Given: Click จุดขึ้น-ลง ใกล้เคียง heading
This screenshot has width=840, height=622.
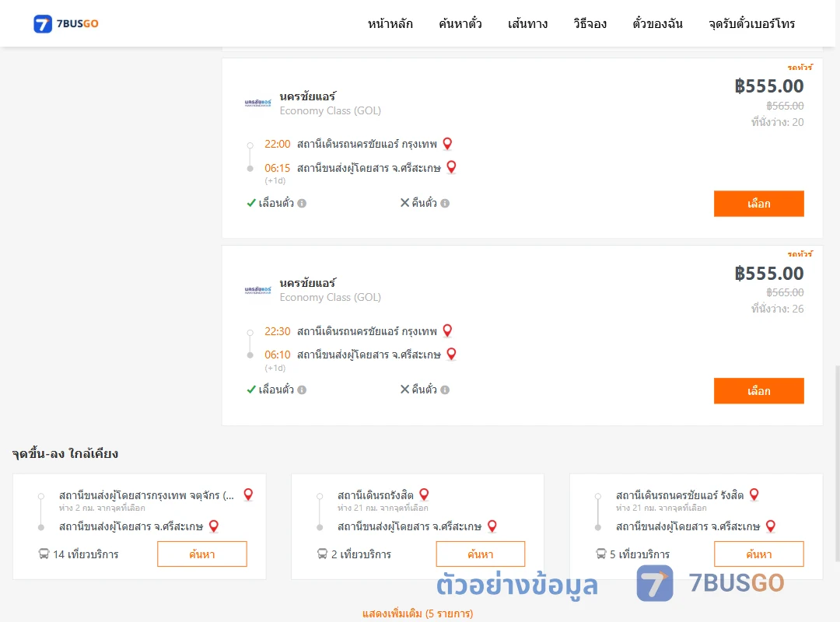Looking at the screenshot, I should click(65, 453).
